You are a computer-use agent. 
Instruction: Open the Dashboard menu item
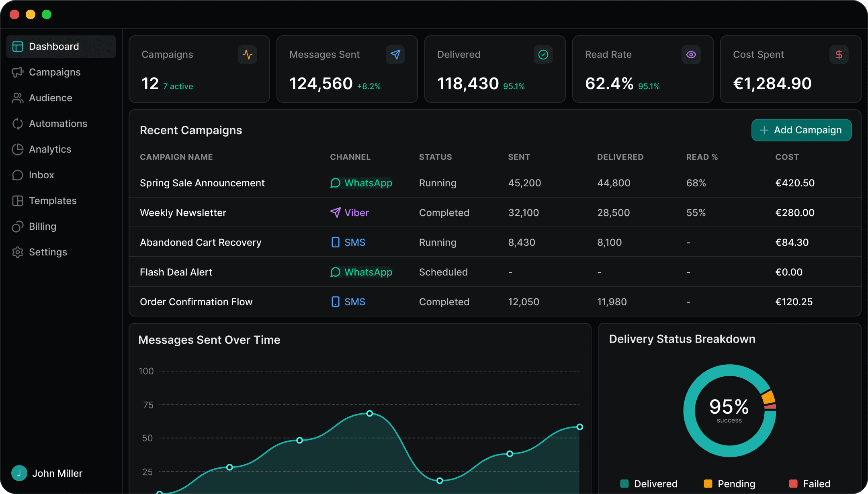point(61,47)
